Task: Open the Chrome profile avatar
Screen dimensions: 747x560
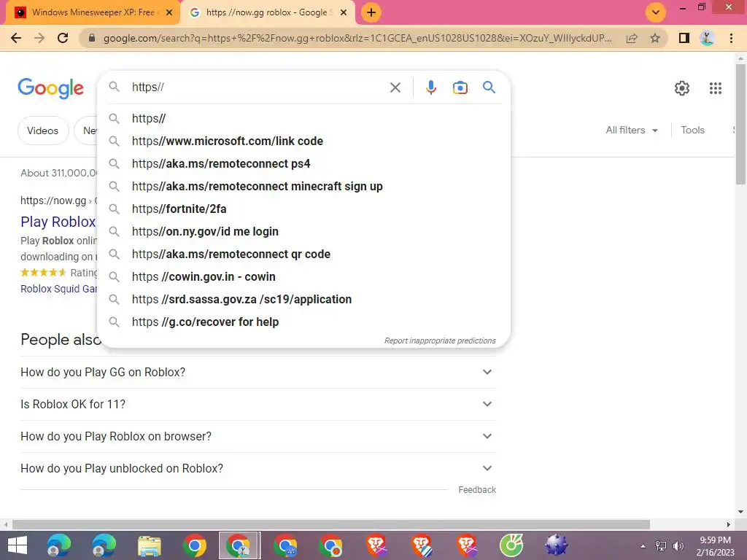Action: 707,38
